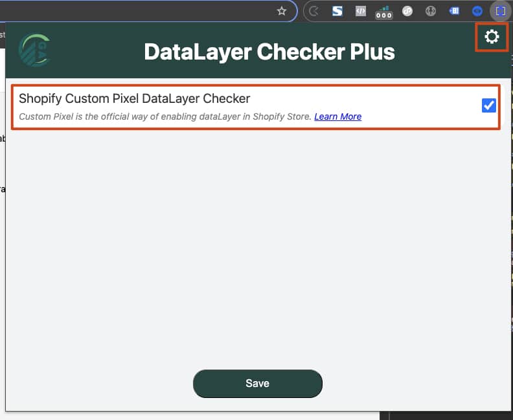The height and width of the screenshot is (420, 513).
Task: Bookmark page with the star icon
Action: click(x=281, y=11)
